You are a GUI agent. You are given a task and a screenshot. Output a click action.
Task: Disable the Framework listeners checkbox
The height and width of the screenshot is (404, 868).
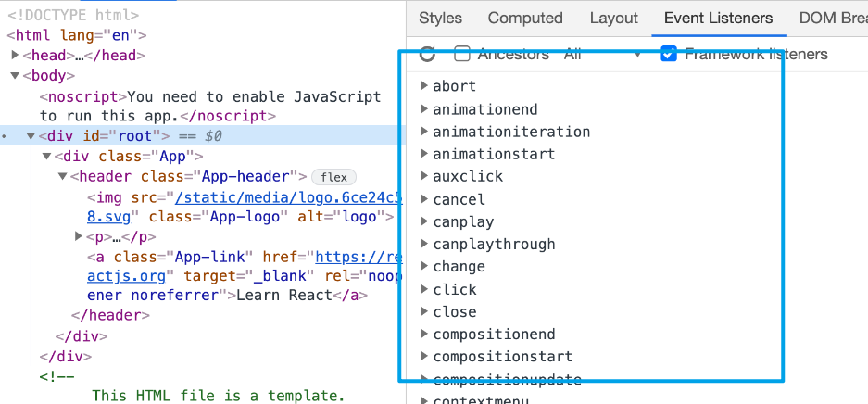click(669, 54)
